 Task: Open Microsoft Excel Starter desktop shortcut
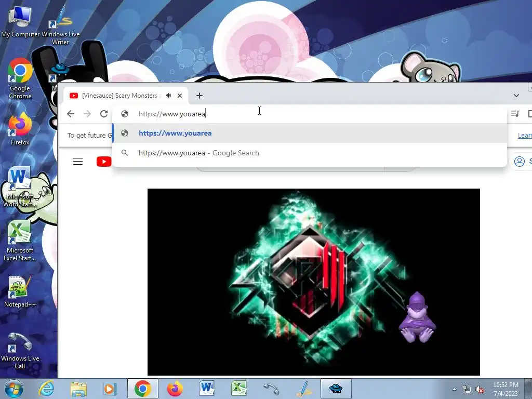pyautogui.click(x=20, y=241)
